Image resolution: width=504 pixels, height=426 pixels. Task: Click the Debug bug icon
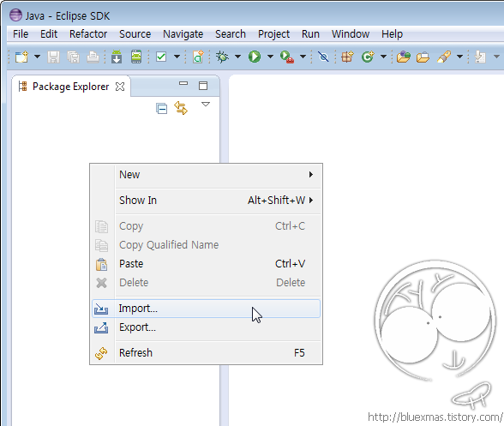tap(222, 57)
